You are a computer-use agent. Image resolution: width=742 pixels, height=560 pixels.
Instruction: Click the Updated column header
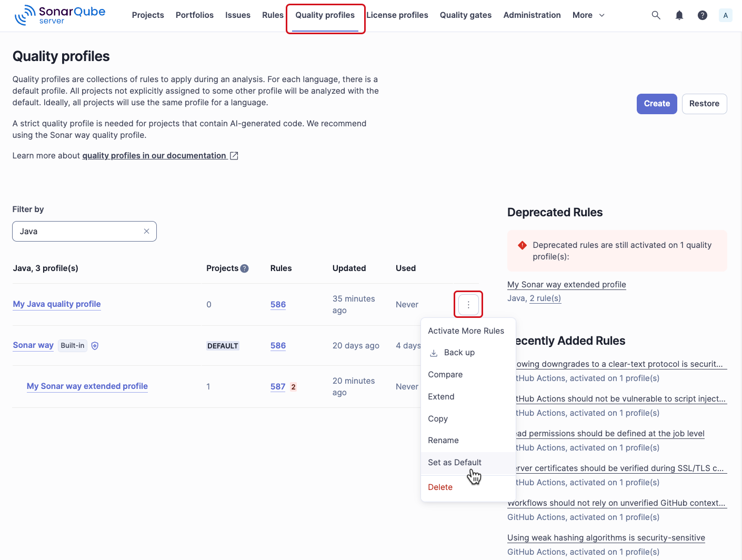pos(349,268)
